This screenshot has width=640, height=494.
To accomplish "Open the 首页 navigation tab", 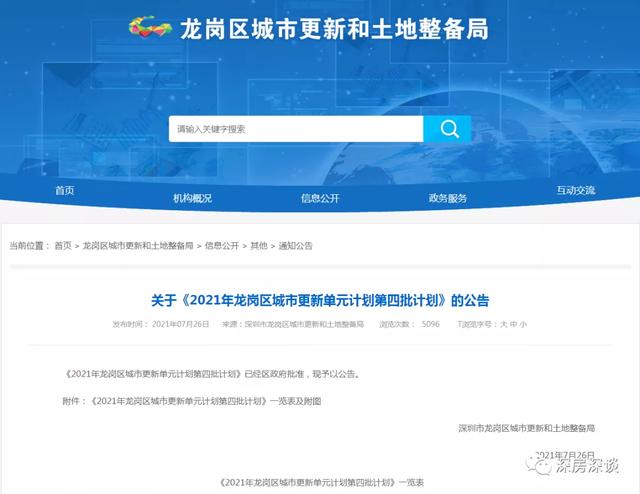I will click(65, 190).
